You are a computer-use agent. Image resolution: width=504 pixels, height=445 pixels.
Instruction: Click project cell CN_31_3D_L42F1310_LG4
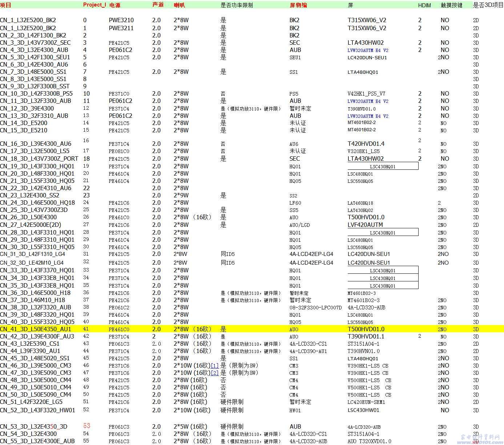pos(33,254)
